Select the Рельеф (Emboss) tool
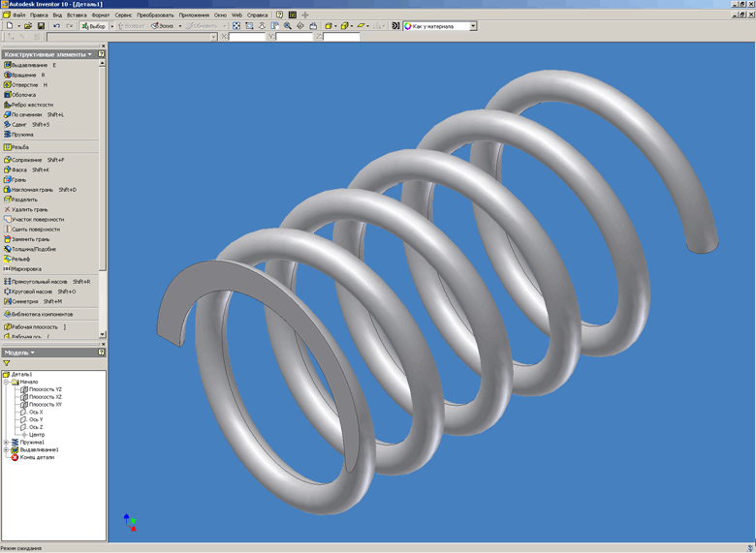 (x=16, y=260)
